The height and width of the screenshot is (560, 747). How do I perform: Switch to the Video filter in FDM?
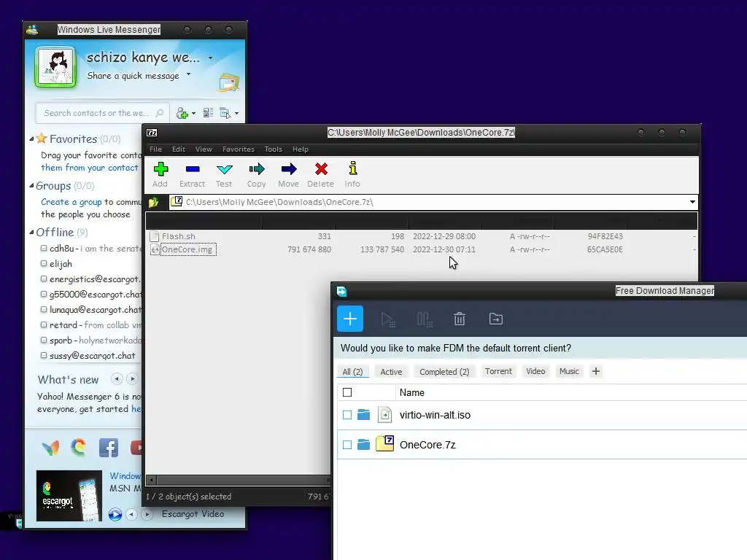pos(535,371)
